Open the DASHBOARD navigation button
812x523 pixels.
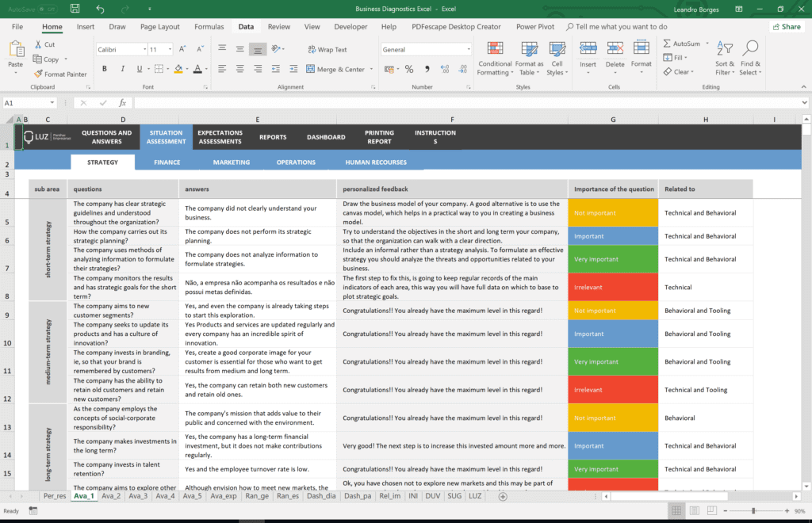point(326,137)
